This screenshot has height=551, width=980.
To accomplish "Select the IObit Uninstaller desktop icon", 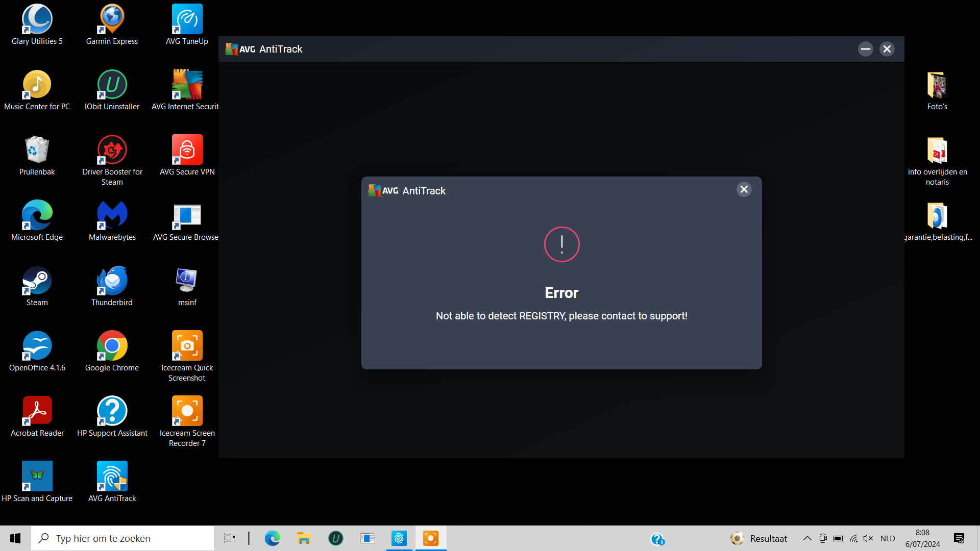I will click(112, 90).
